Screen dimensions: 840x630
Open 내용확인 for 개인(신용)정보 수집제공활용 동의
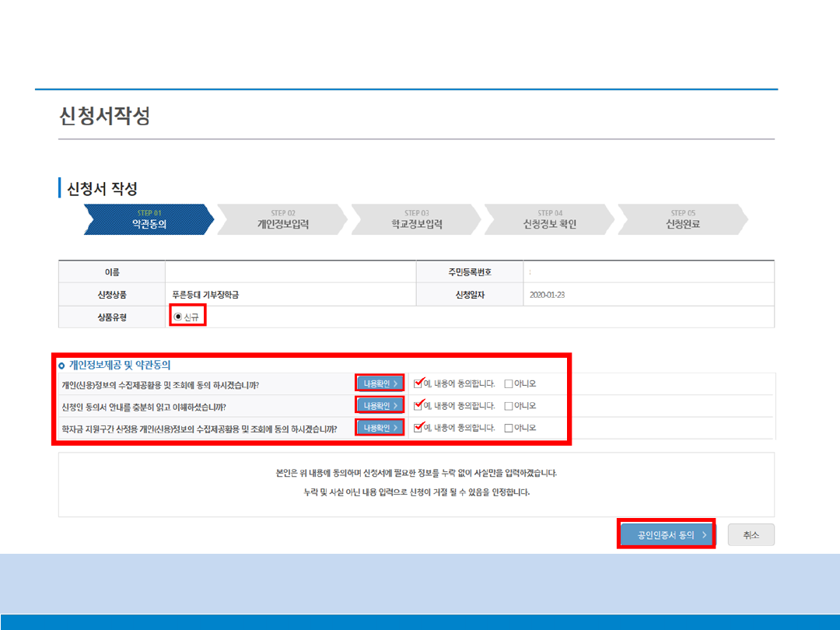click(x=380, y=383)
